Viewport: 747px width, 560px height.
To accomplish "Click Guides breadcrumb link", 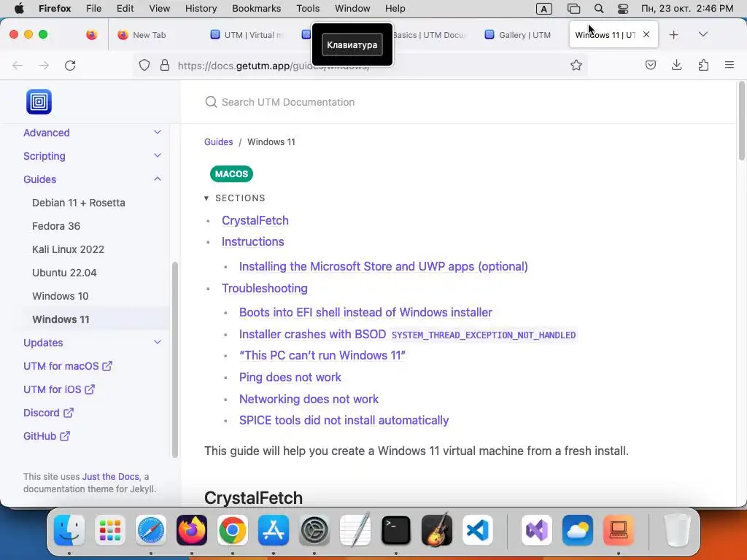I will coord(219,142).
